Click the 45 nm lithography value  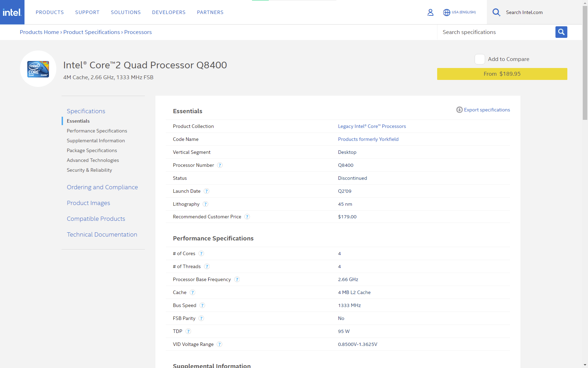(x=345, y=204)
